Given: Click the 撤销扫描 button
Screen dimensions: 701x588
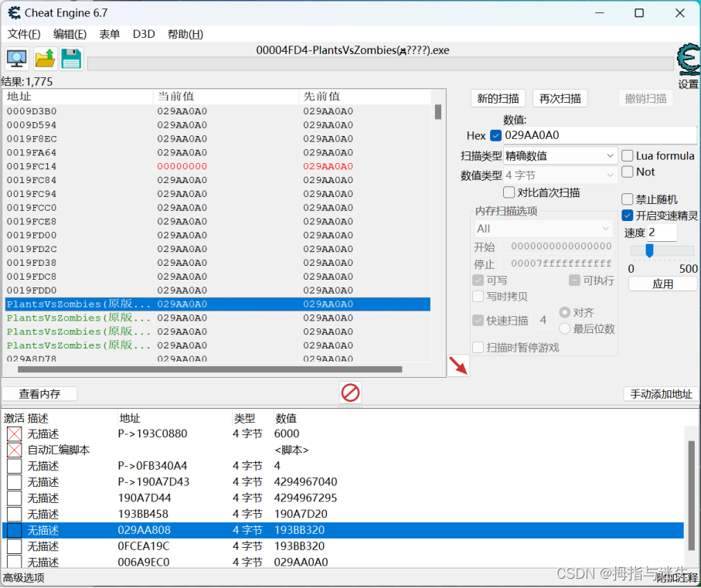Looking at the screenshot, I should click(645, 98).
